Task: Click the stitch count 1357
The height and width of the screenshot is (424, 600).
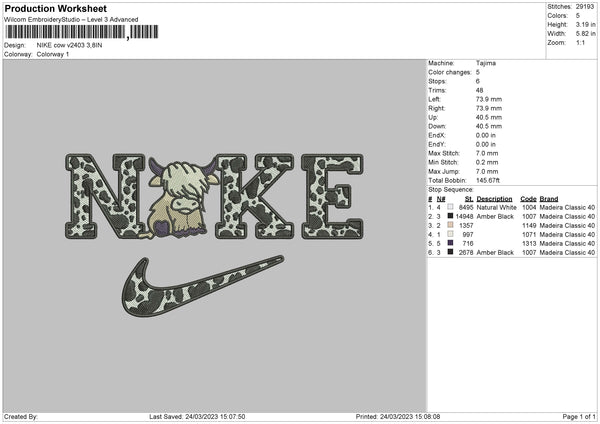Action: [x=466, y=225]
